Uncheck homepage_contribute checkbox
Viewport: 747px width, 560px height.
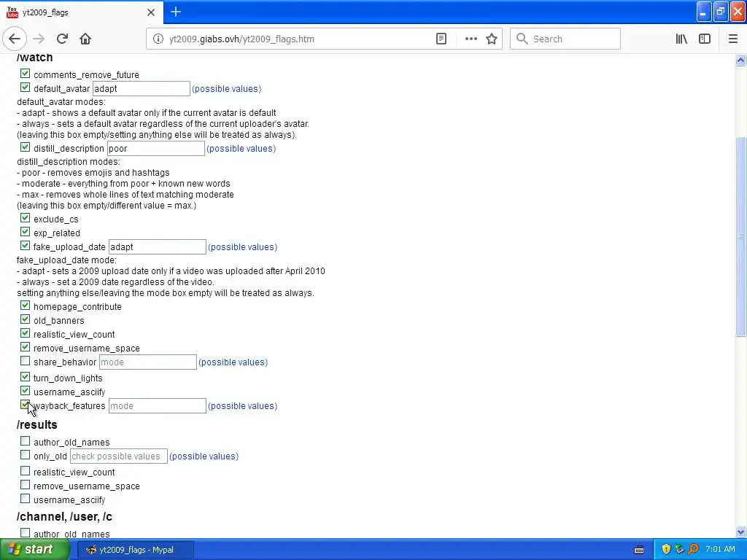[26, 306]
